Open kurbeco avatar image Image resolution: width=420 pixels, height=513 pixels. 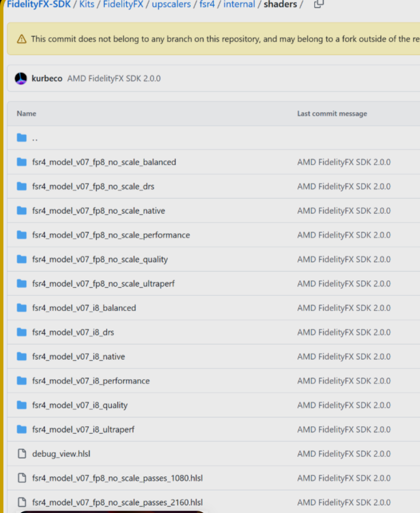click(21, 78)
